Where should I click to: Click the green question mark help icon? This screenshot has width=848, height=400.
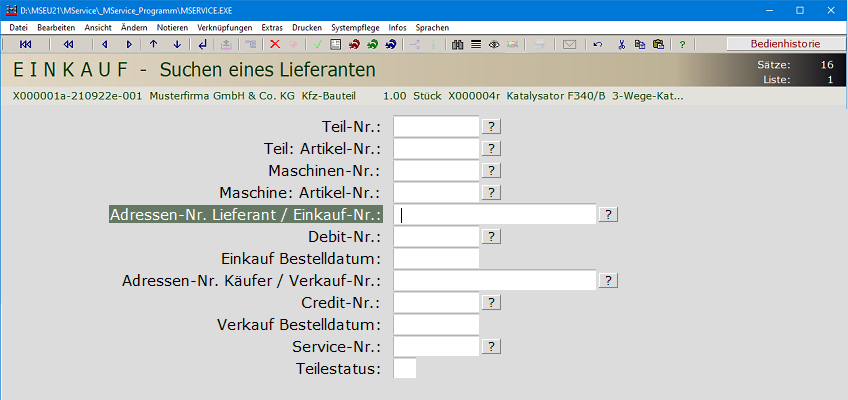[682, 44]
